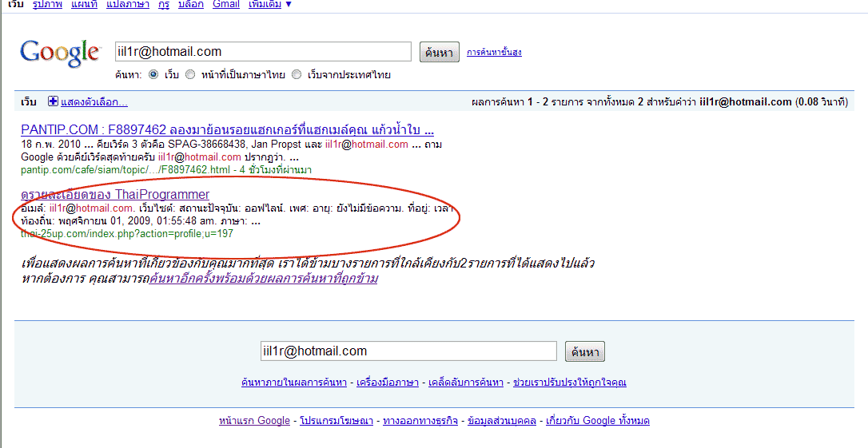Image resolution: width=868 pixels, height=448 pixels.
Task: Click the thai-25up.com green URL text
Action: 127,234
